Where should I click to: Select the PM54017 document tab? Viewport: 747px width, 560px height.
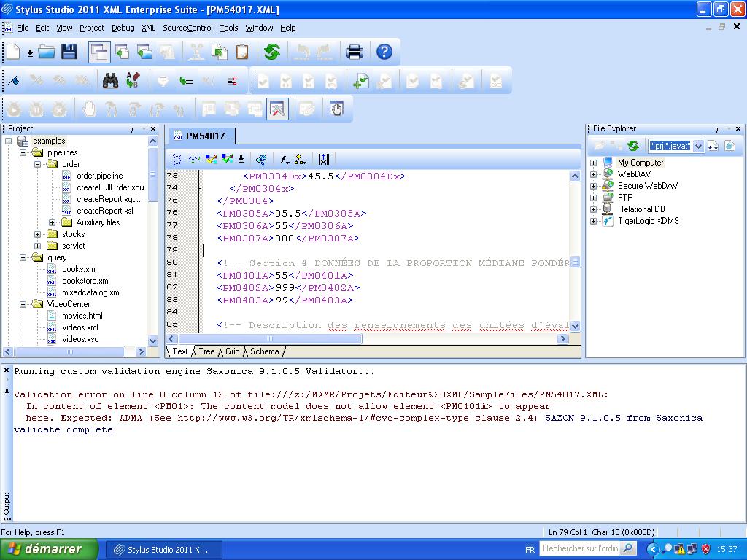pyautogui.click(x=203, y=136)
